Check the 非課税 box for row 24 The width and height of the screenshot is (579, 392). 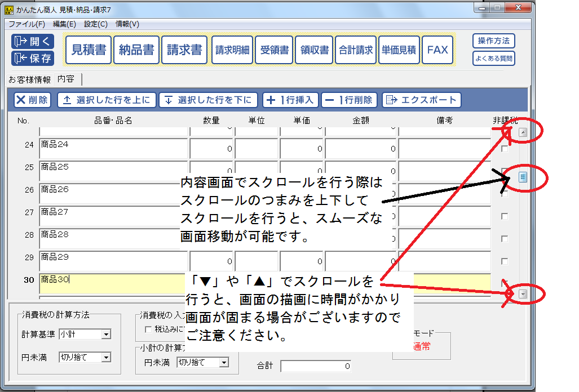(505, 149)
